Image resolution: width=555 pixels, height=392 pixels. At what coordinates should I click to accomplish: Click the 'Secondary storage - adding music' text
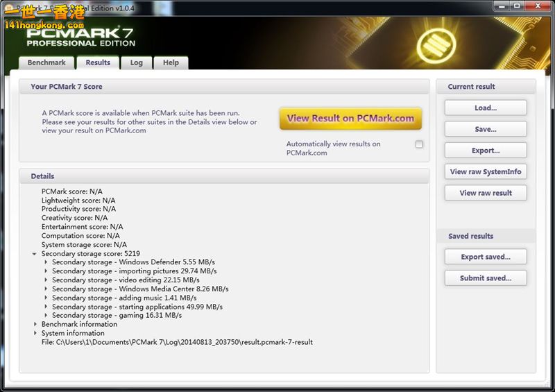[108, 298]
